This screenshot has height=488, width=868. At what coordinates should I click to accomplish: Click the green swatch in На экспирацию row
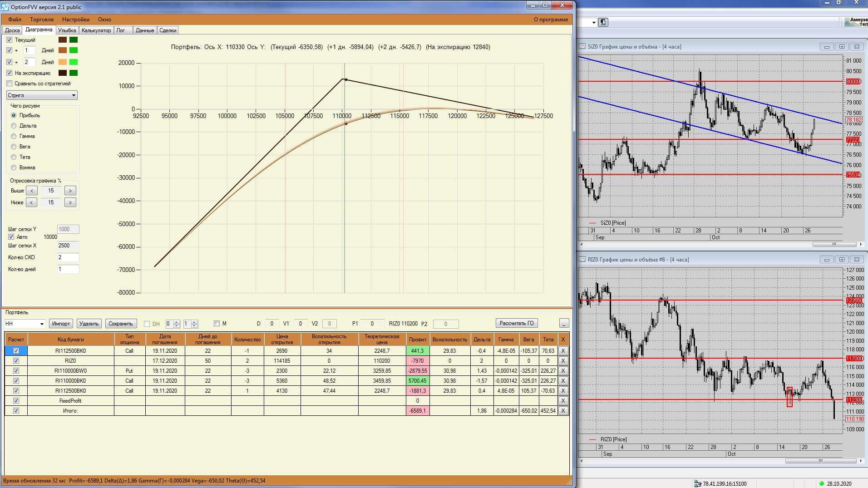74,73
